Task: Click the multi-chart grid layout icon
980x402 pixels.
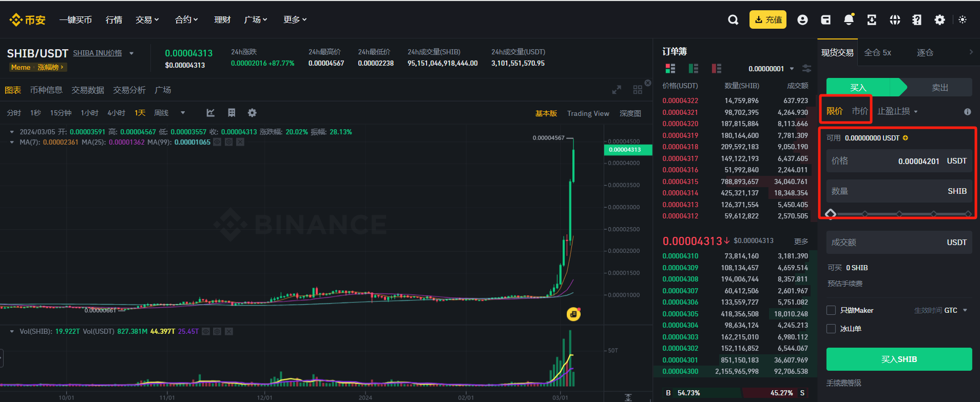Action: point(638,90)
